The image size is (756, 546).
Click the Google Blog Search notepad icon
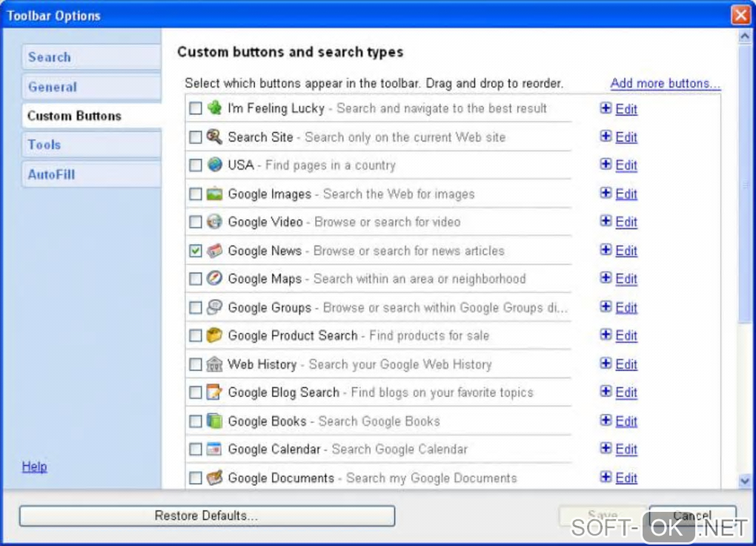pyautogui.click(x=214, y=392)
